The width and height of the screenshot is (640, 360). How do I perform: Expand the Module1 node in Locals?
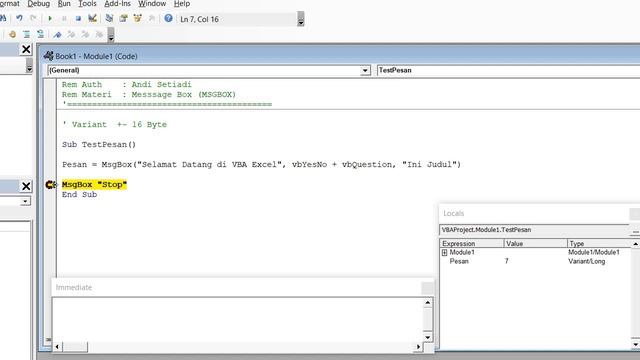coord(444,253)
